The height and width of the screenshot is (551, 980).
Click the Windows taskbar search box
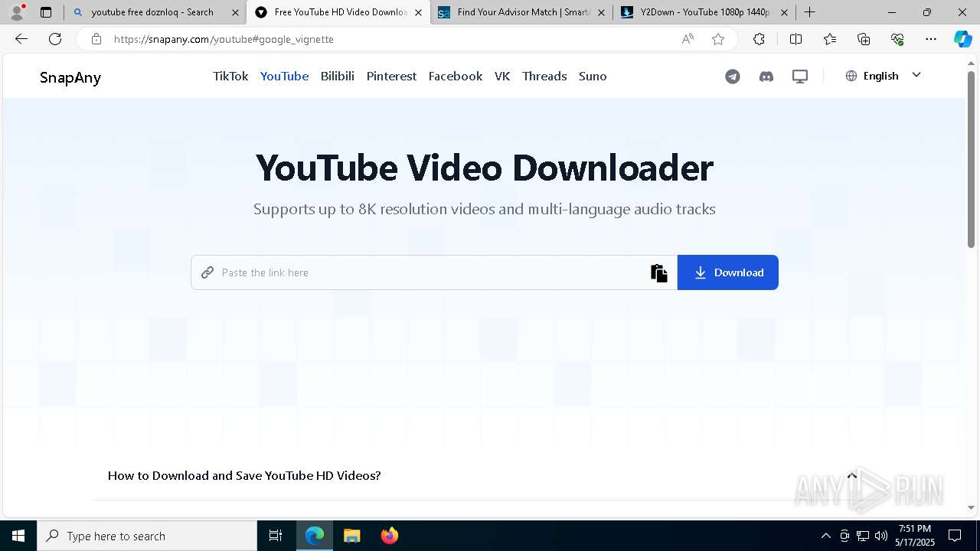pyautogui.click(x=147, y=536)
